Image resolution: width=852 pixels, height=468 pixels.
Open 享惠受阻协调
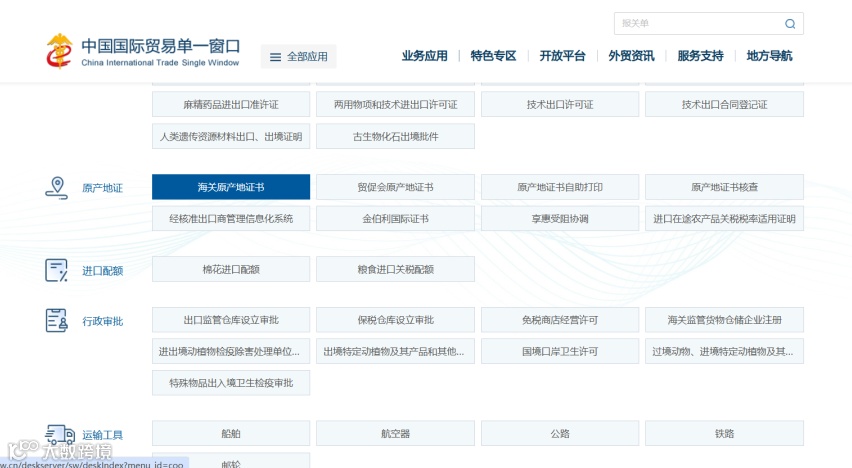click(560, 219)
